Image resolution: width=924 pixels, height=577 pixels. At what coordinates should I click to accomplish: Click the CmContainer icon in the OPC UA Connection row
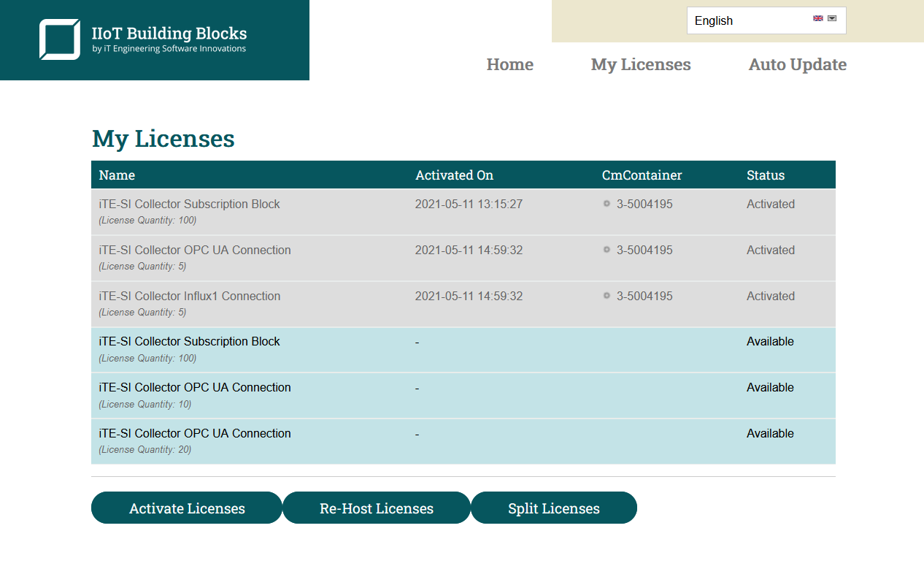[x=606, y=249]
